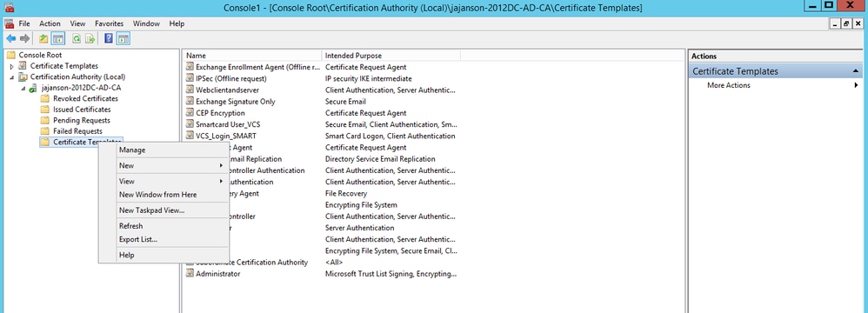The height and width of the screenshot is (313, 868).
Task: Restore the inner MDI child window
Action: coord(845,23)
